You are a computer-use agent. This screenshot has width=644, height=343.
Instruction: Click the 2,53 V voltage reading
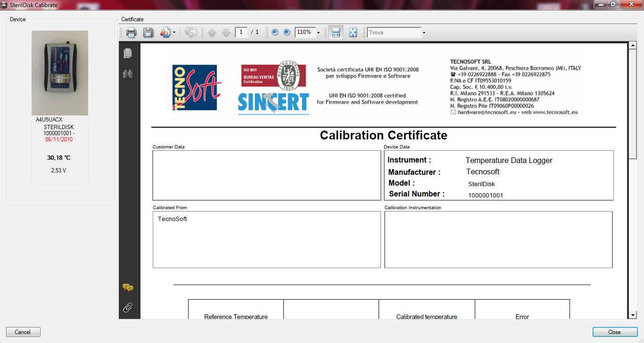coord(59,171)
